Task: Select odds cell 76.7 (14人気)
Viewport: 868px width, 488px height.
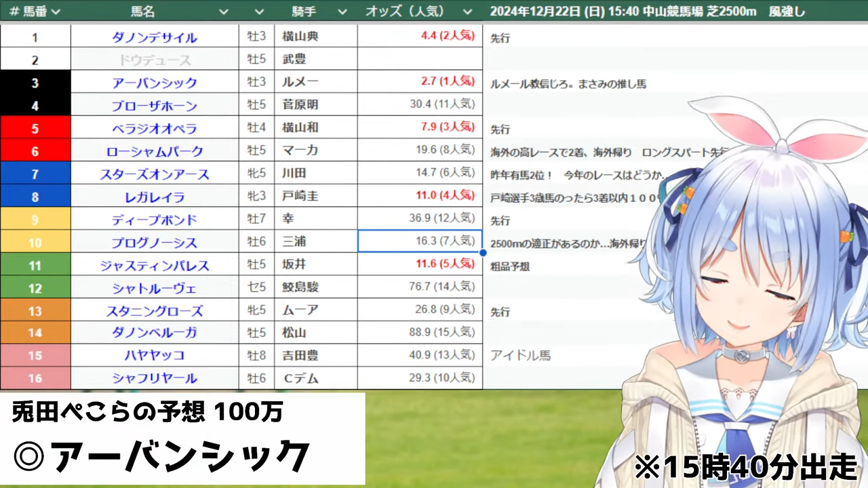Action: pyautogui.click(x=420, y=287)
